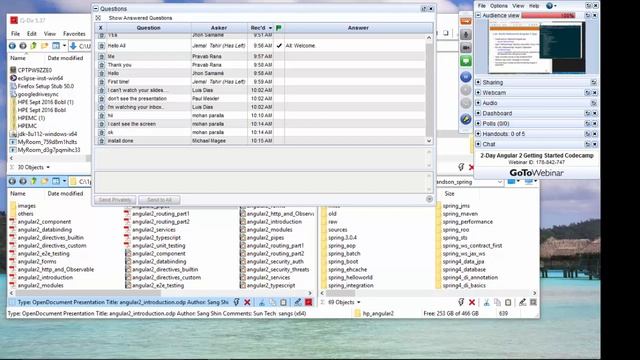This screenshot has height=360, width=640.
Task: Click the Asker column header
Action: click(x=219, y=28)
